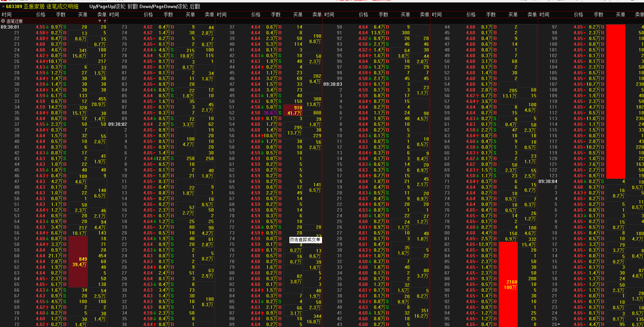644x327 pixels.
Task: Select the 12.0万S volume cell
Action: (x=165, y=158)
